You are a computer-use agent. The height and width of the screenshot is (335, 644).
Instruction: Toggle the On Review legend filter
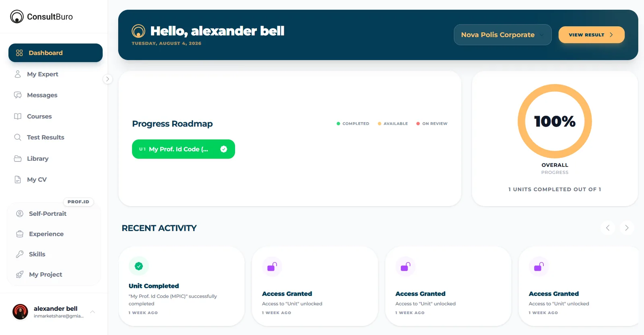pos(432,124)
